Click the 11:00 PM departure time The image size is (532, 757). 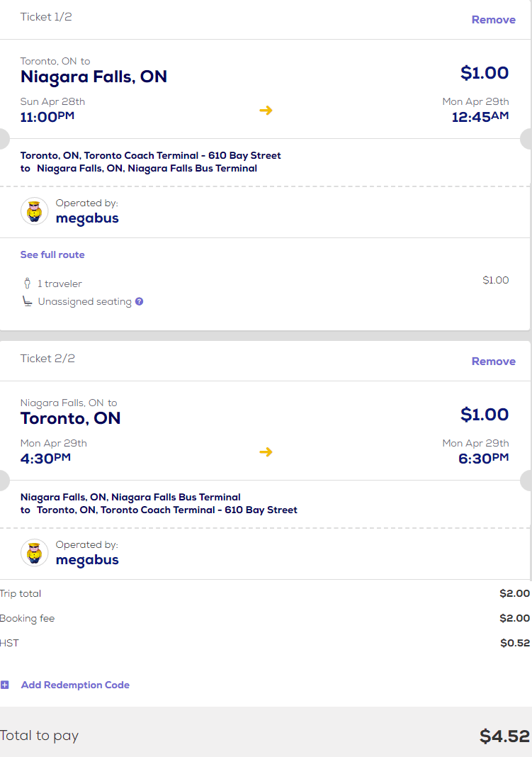coord(47,117)
